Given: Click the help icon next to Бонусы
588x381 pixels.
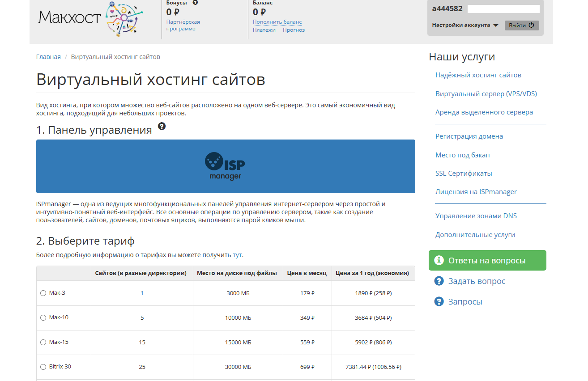Looking at the screenshot, I should 195,3.
